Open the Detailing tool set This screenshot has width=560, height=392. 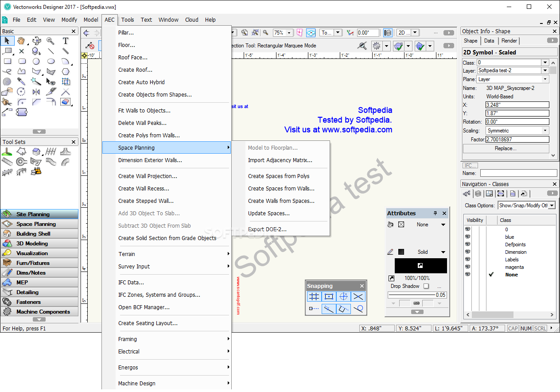click(39, 292)
